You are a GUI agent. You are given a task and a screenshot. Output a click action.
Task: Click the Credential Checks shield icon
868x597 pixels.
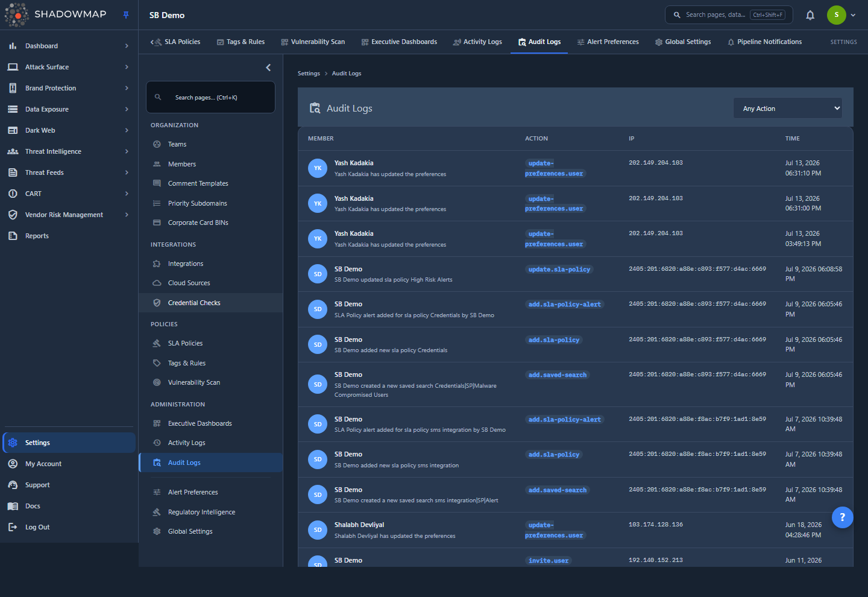[157, 303]
